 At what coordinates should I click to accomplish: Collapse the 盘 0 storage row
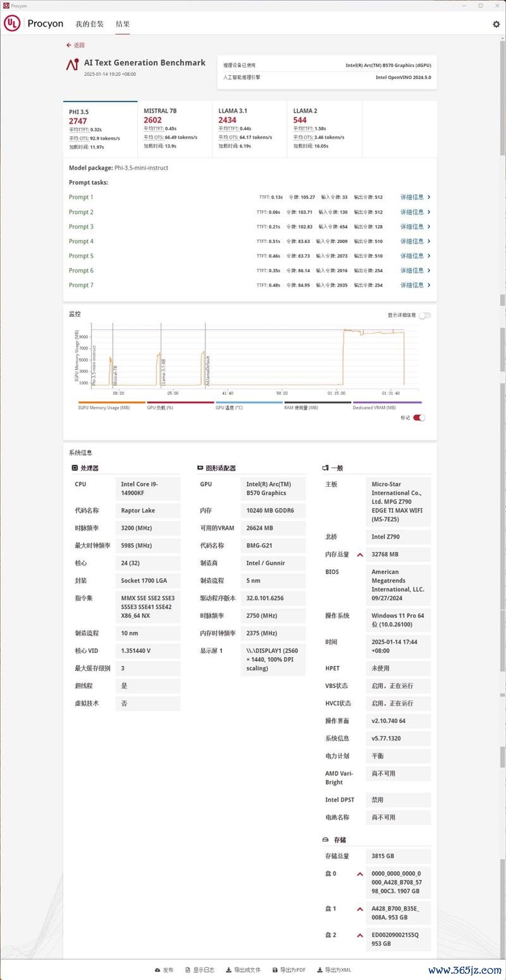(x=360, y=874)
